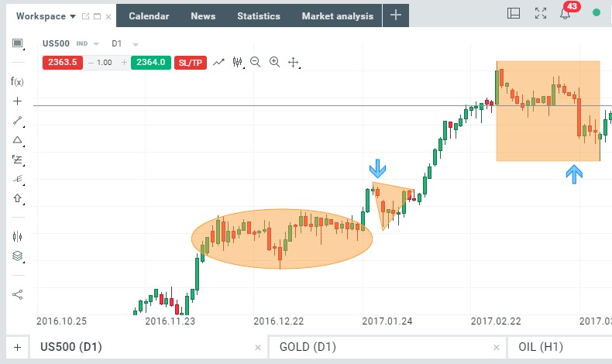612x364 pixels.
Task: Switch to the Statistics tab
Action: click(x=259, y=15)
